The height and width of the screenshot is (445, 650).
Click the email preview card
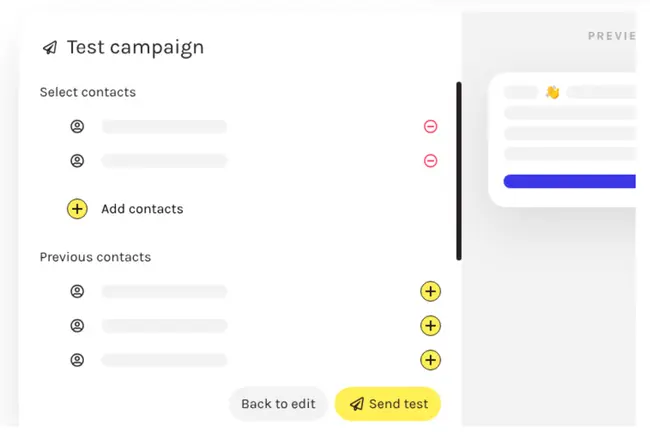click(x=563, y=140)
